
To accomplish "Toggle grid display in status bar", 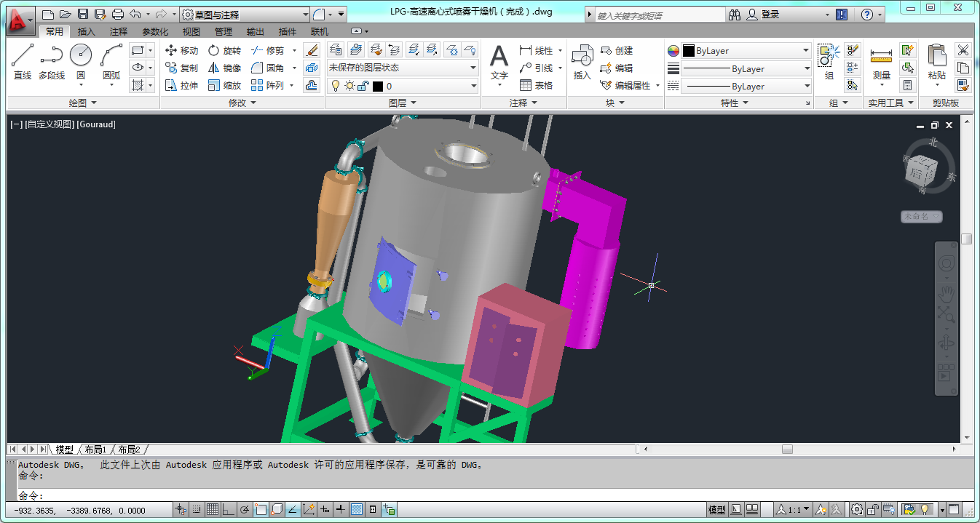I will (213, 509).
